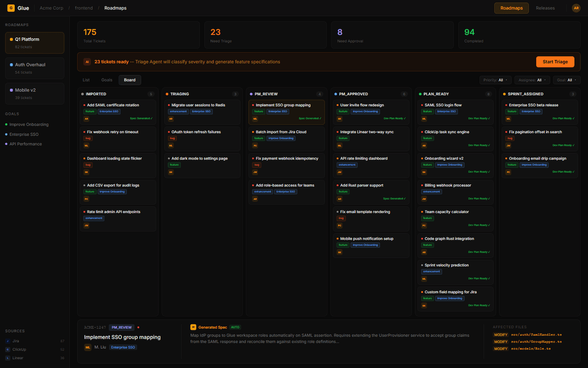Open src/auth/SamlHandler.ts affected file link
This screenshot has height=368, width=588.
[532, 335]
